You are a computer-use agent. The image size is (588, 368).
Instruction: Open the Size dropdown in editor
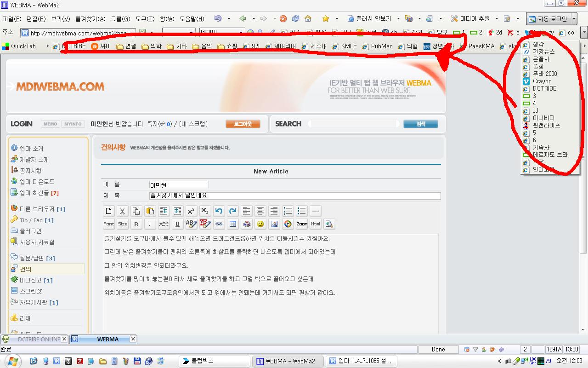point(123,224)
